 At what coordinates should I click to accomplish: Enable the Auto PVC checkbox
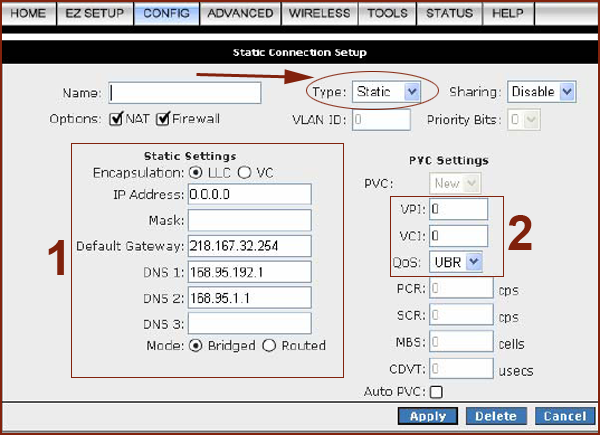(435, 392)
